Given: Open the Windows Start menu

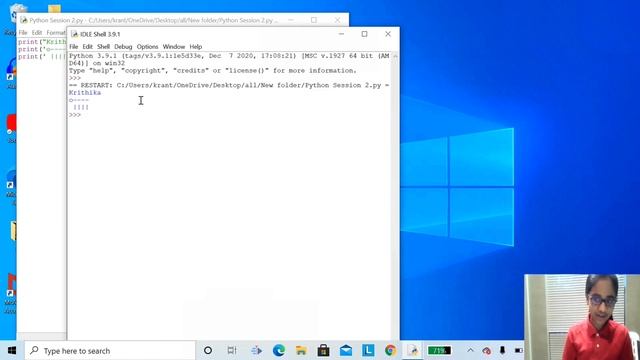Looking at the screenshot, I should [x=12, y=351].
